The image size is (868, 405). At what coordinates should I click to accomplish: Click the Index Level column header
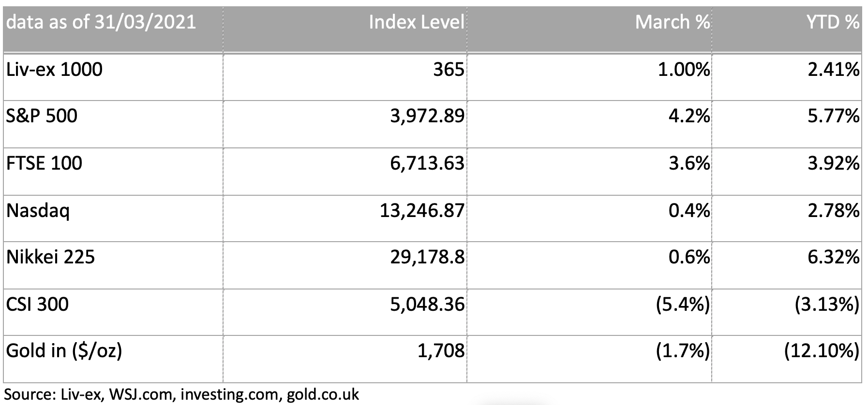(x=417, y=22)
